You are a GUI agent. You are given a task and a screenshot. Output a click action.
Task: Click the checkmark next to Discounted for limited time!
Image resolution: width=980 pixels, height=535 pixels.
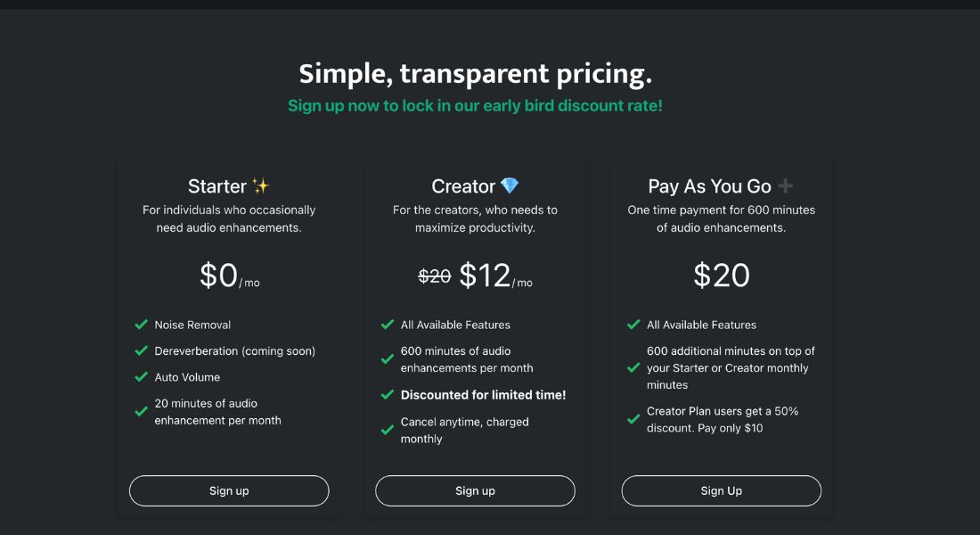point(388,394)
